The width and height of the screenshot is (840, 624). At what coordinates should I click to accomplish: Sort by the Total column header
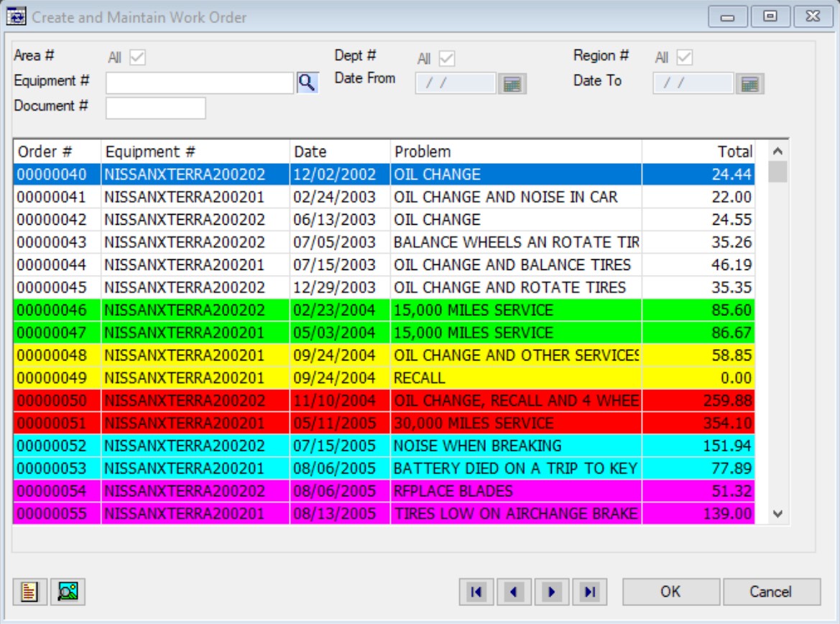click(698, 152)
